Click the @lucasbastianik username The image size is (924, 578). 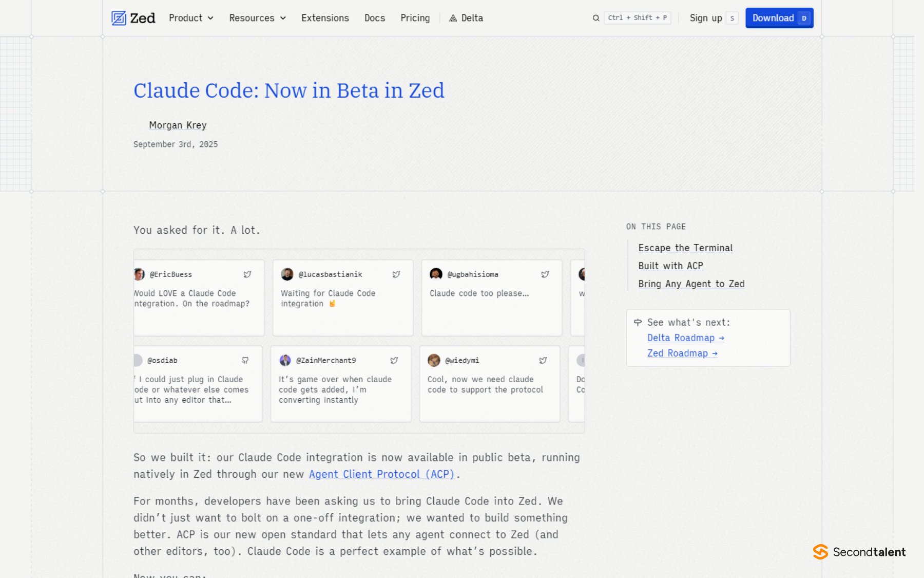pos(331,274)
